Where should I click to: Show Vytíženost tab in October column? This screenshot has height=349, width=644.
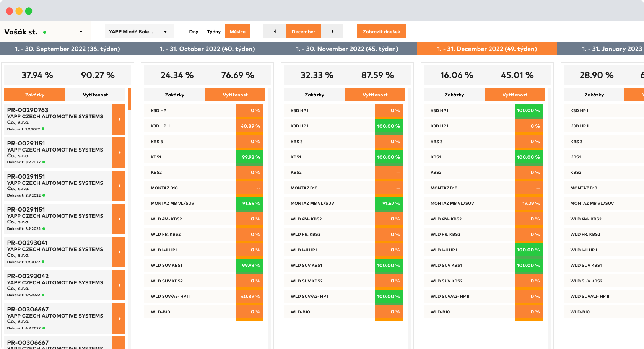coord(235,95)
